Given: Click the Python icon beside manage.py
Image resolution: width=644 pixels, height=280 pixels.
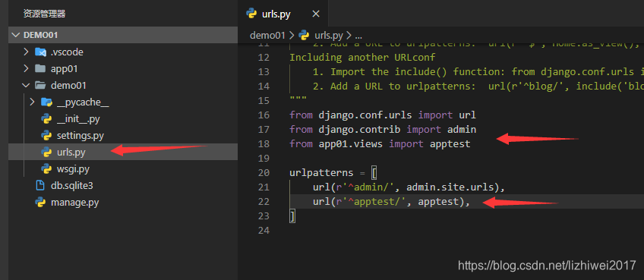Looking at the screenshot, I should tap(40, 203).
